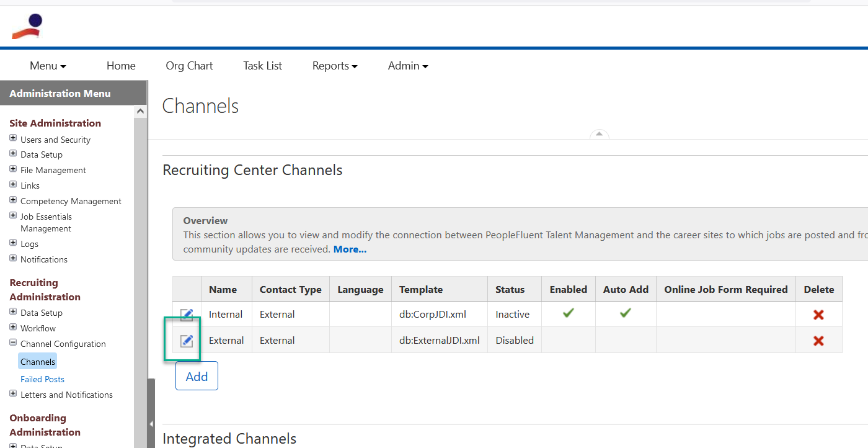The width and height of the screenshot is (868, 448).
Task: Click the Add channel button
Action: (197, 376)
